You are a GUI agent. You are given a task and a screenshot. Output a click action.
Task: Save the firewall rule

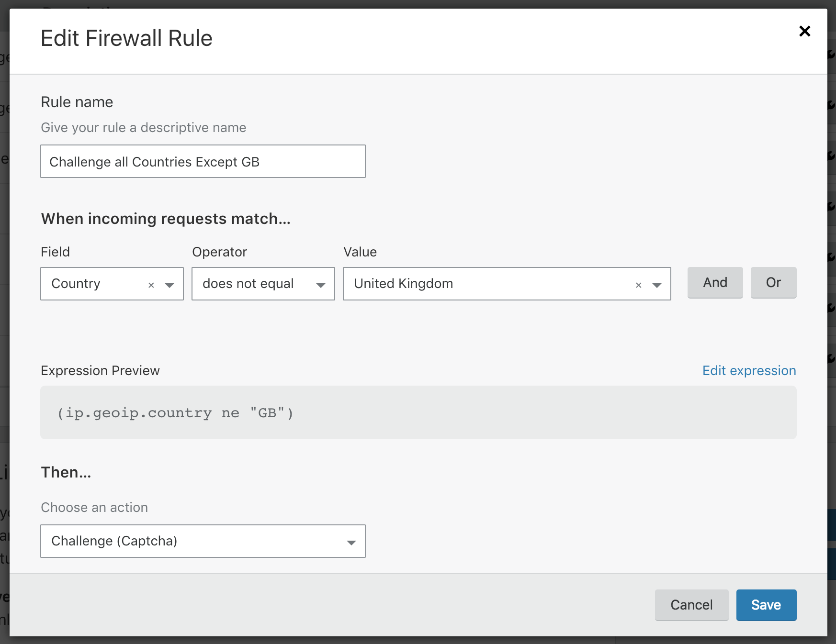point(766,605)
